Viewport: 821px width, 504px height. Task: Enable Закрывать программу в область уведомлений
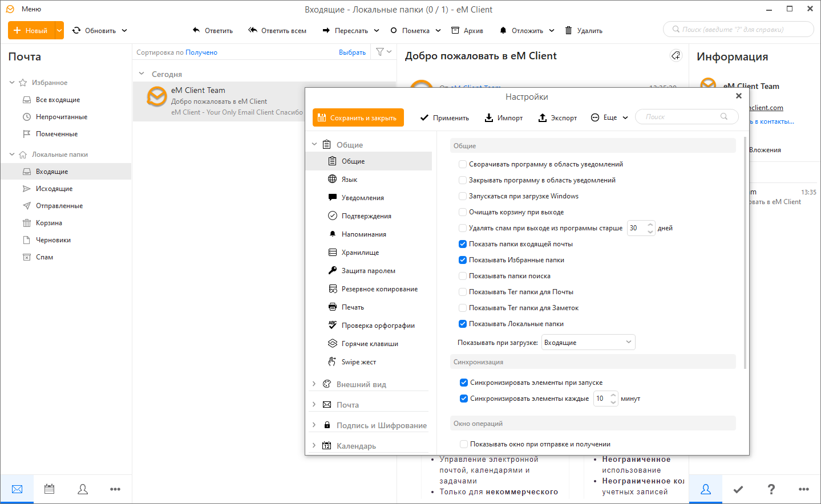click(463, 180)
